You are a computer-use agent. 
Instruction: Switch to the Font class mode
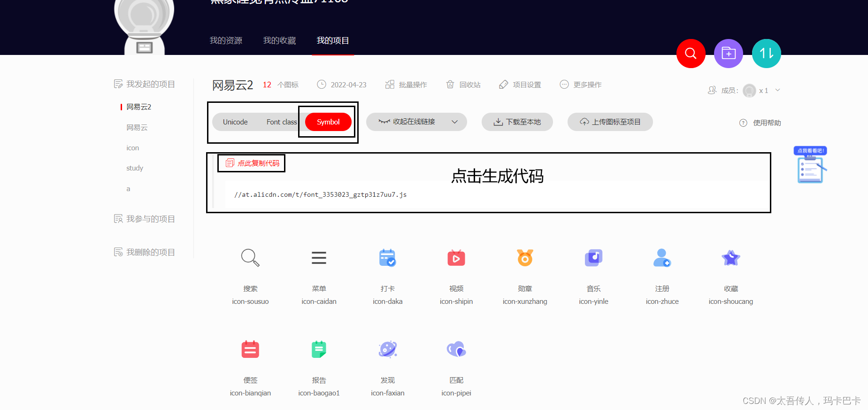pos(282,122)
